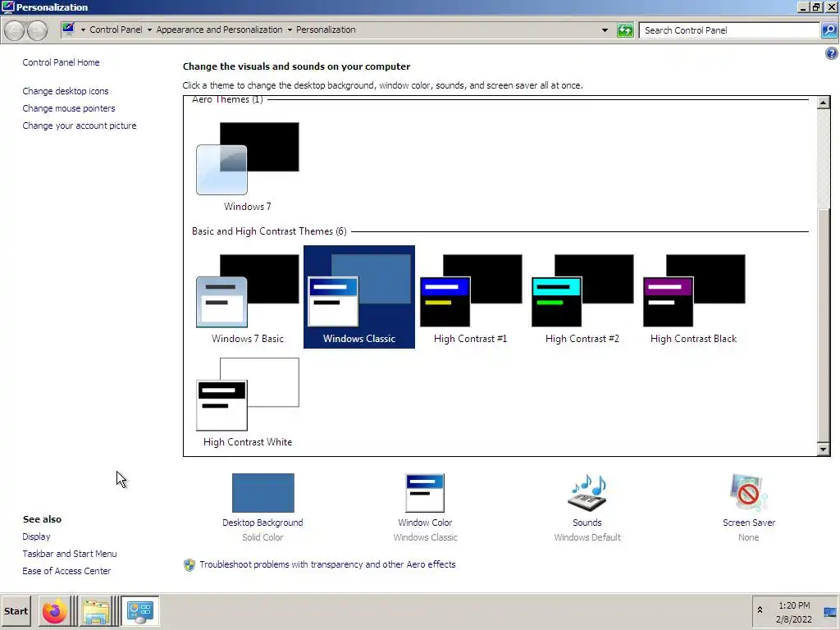The image size is (840, 630).
Task: Open Taskbar and Start Menu link
Action: coord(70,554)
